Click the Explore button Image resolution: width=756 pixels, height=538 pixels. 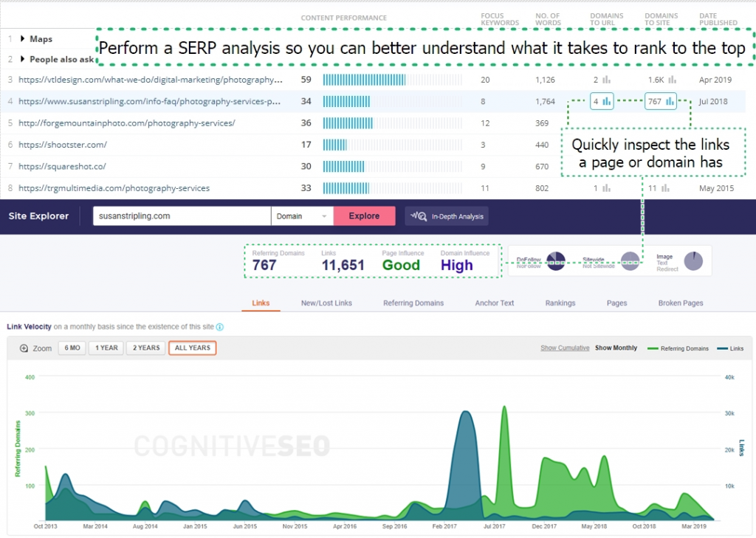[x=364, y=216]
